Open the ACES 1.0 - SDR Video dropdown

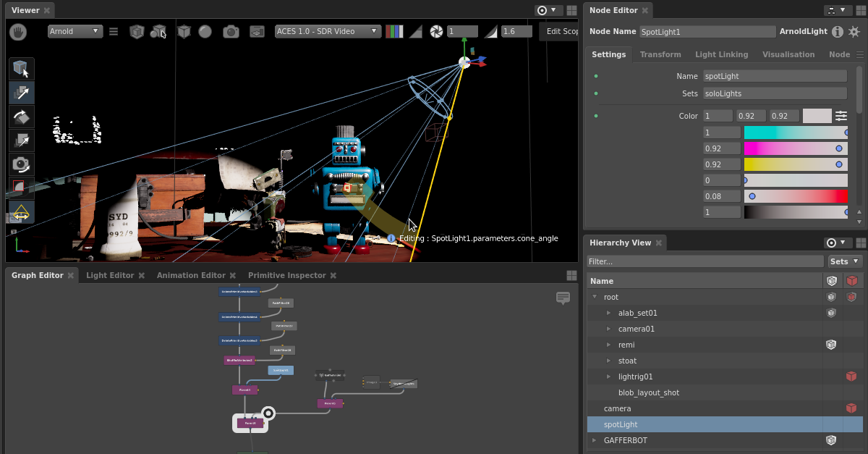[x=327, y=31]
